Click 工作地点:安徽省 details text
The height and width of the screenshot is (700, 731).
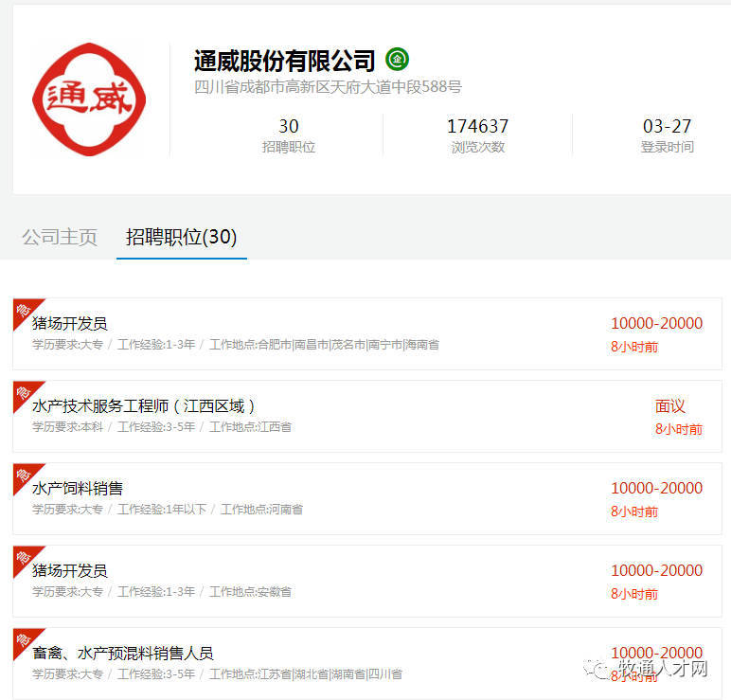pyautogui.click(x=250, y=591)
